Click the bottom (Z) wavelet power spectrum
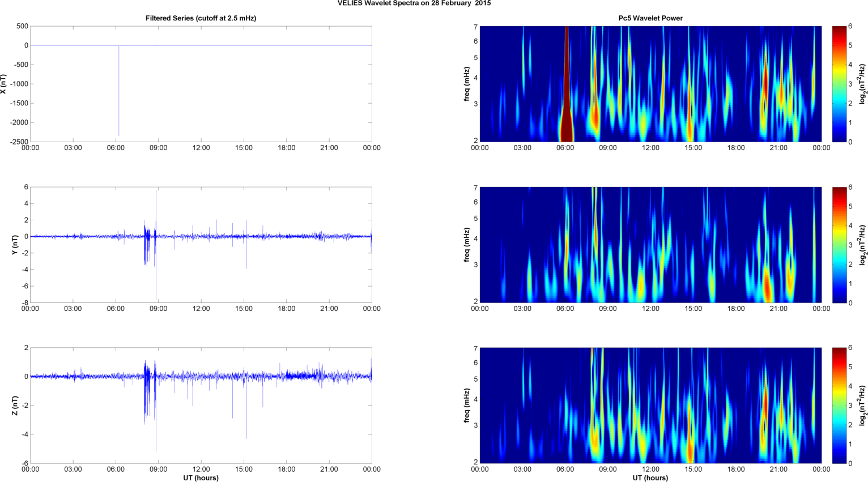 [x=650, y=406]
